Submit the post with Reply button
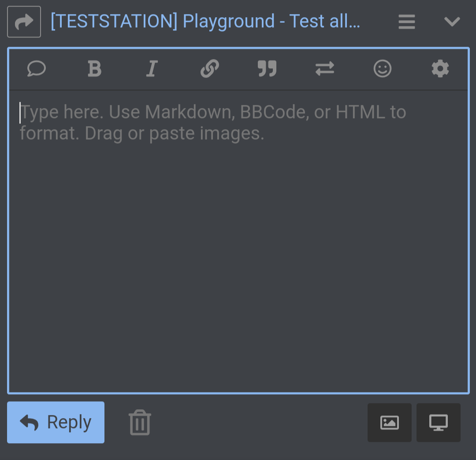Screen dimensions: 476x460 [56, 423]
